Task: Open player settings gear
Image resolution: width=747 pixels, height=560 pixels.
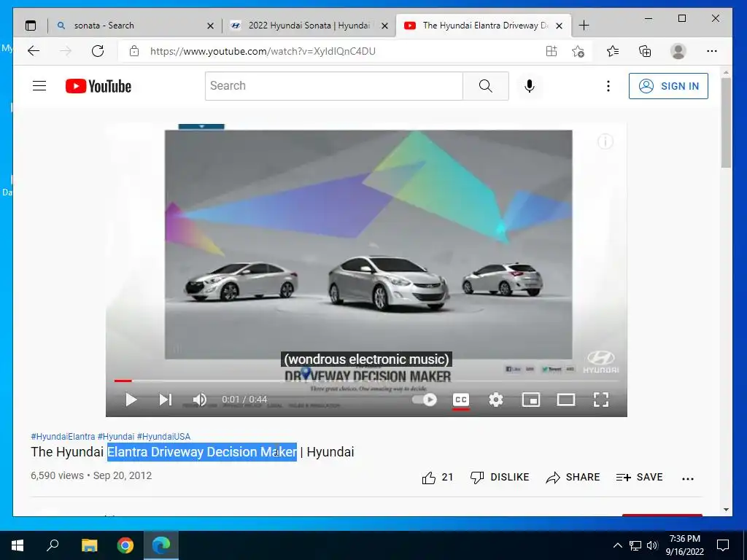Action: pyautogui.click(x=496, y=400)
